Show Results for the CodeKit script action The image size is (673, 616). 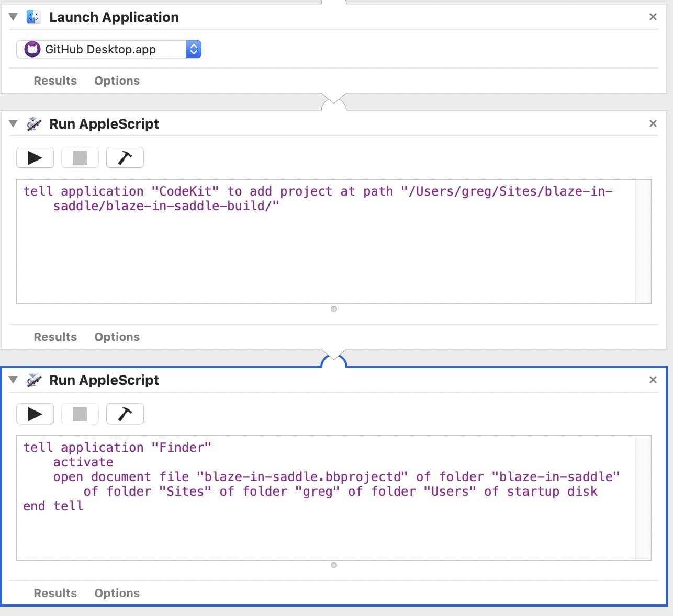(x=55, y=337)
